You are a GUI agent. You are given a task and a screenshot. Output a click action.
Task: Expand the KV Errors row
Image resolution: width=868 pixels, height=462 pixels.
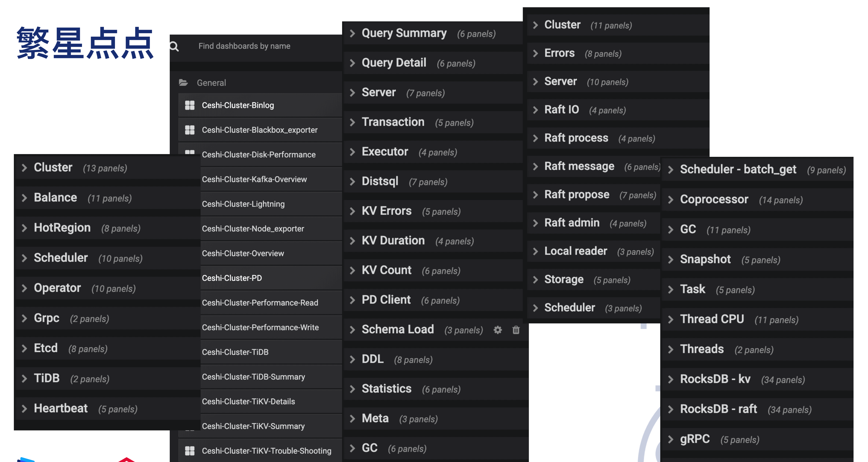tap(433, 211)
